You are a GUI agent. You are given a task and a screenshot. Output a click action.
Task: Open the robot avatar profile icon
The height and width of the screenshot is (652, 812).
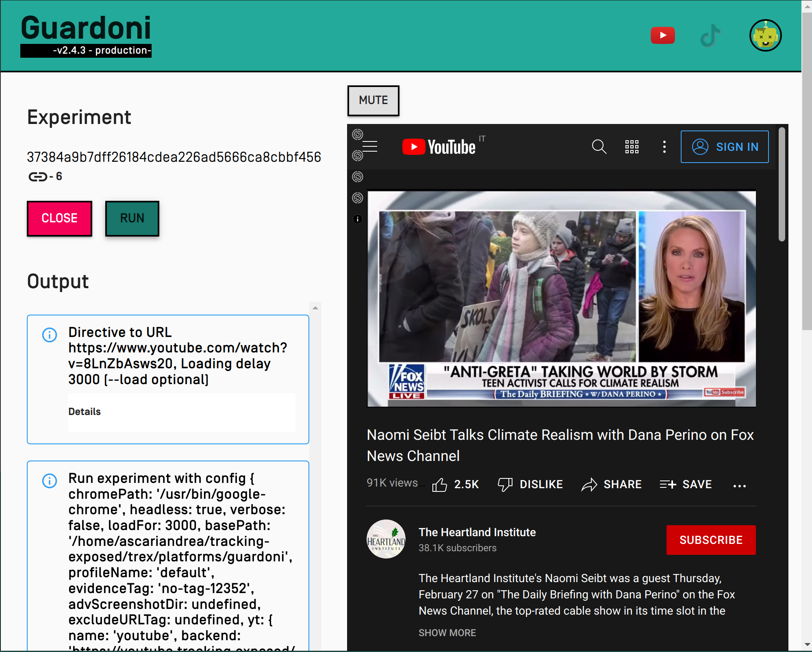[765, 36]
